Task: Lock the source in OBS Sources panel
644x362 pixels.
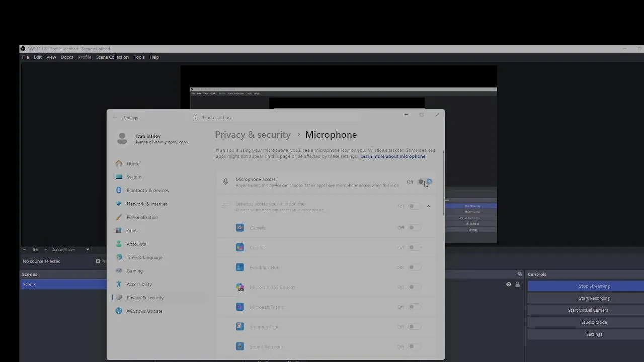Action: 517,285
